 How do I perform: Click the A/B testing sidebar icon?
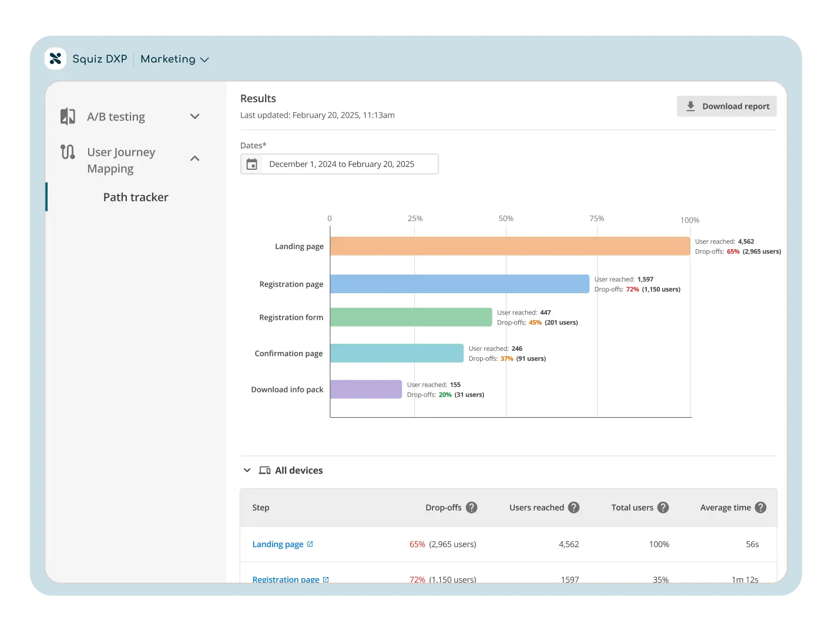(68, 116)
